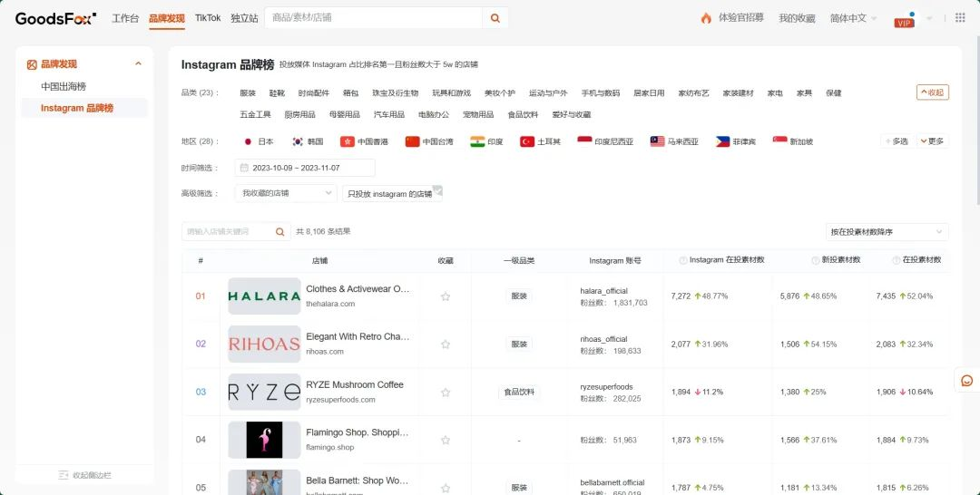Favorite the RIHOAS store star toggle
Viewport: 980px width, 495px height.
[x=446, y=345]
